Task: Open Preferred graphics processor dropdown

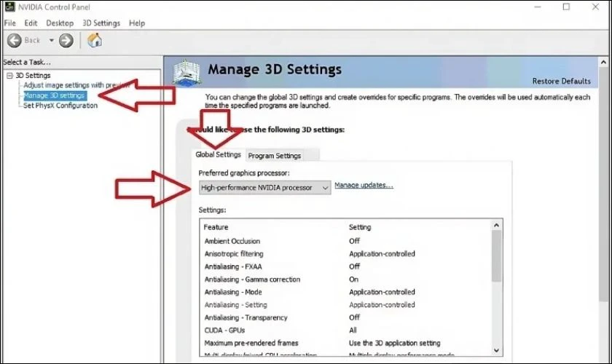Action: 265,188
